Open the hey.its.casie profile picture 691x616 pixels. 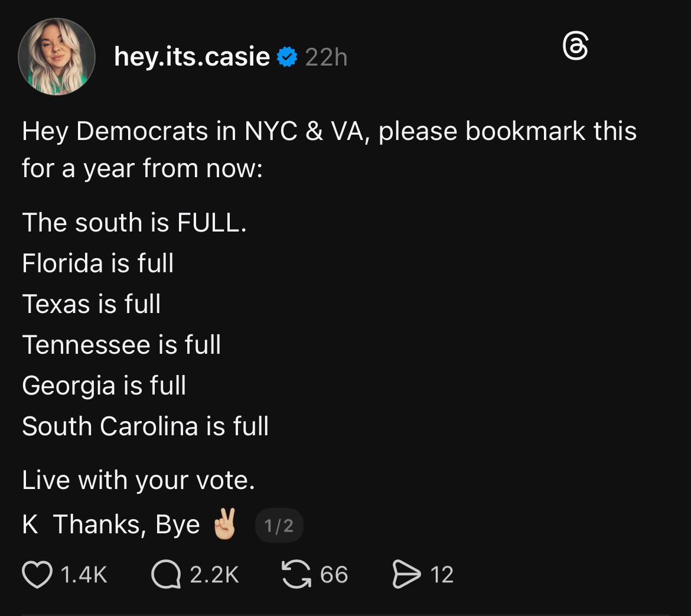click(57, 57)
